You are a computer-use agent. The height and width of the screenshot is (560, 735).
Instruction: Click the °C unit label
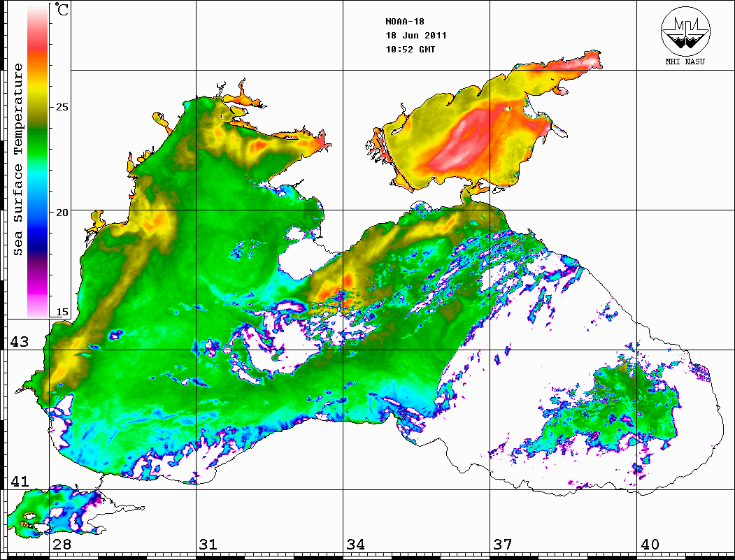tap(62, 9)
